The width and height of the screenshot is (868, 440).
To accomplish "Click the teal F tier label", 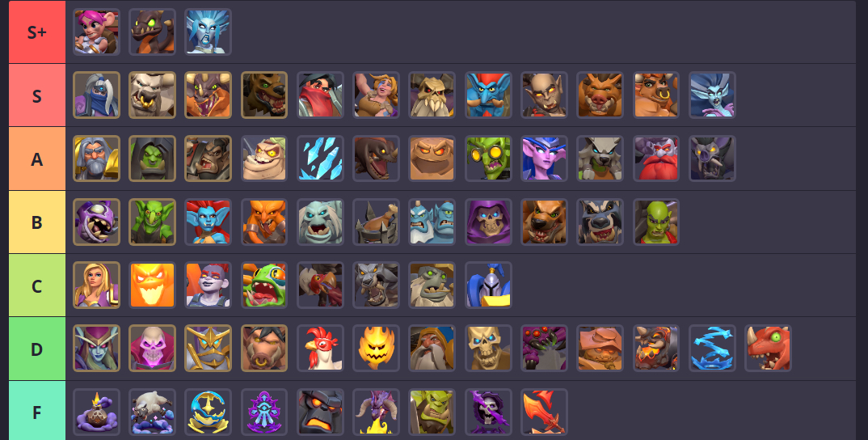I will 37,411.
